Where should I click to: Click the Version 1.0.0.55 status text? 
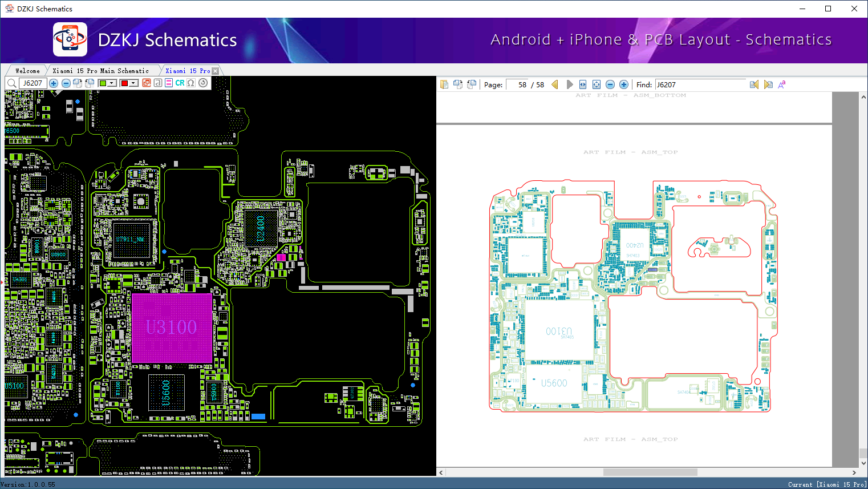pos(28,484)
